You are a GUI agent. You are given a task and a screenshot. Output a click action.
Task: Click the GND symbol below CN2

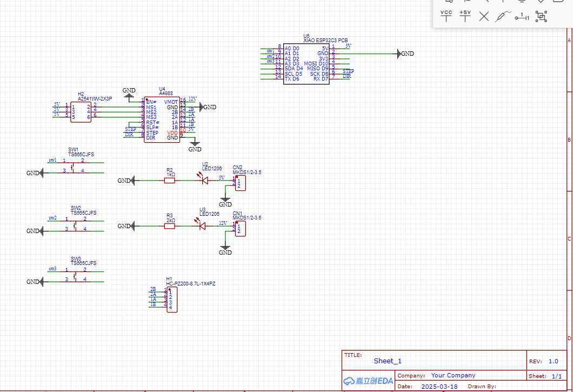click(x=225, y=202)
